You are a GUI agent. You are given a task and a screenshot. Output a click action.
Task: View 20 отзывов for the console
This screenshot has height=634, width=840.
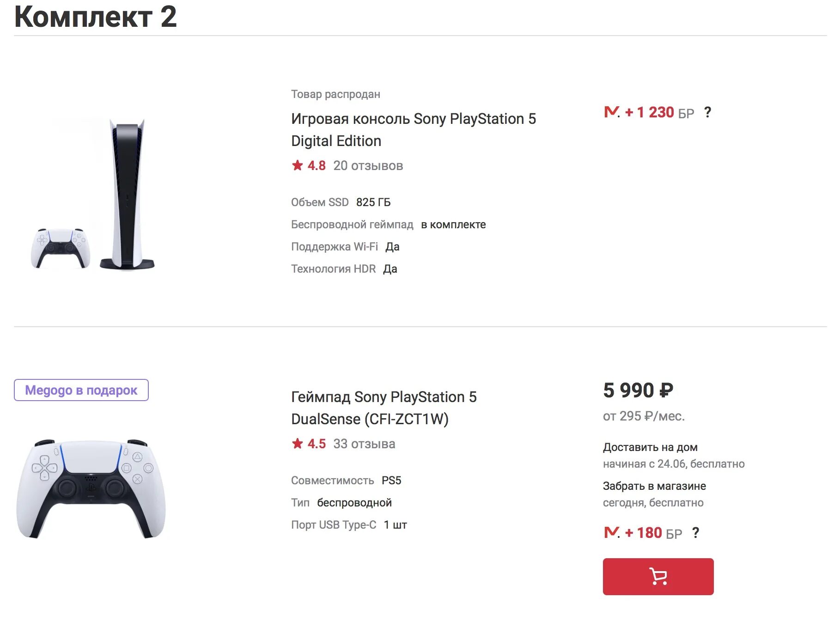coord(368,165)
